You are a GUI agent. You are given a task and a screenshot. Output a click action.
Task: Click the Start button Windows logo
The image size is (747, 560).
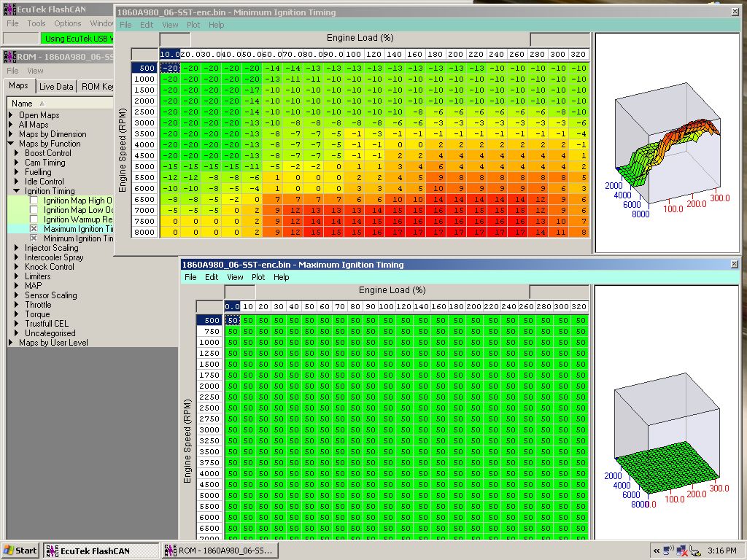click(8, 551)
